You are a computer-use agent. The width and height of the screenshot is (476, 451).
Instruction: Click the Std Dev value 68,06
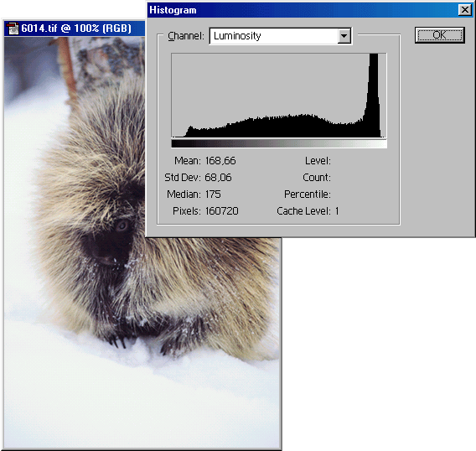(218, 178)
